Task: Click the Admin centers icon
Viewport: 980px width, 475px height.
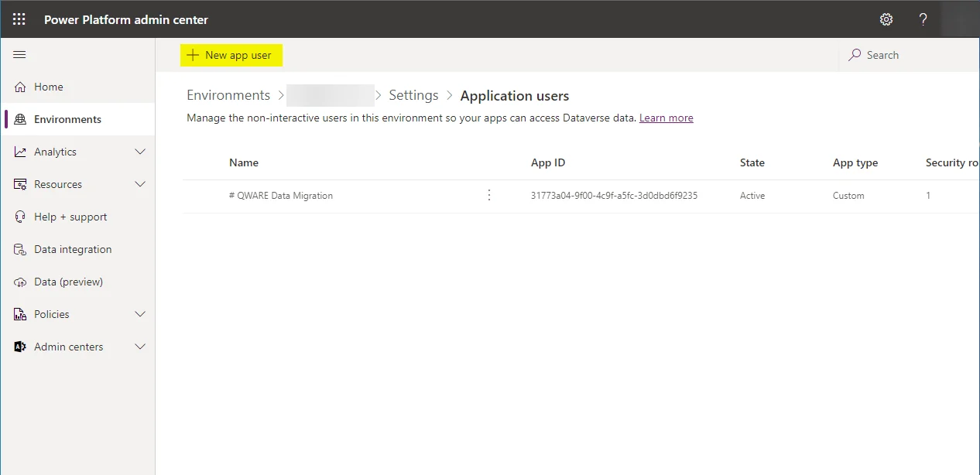Action: (21, 347)
